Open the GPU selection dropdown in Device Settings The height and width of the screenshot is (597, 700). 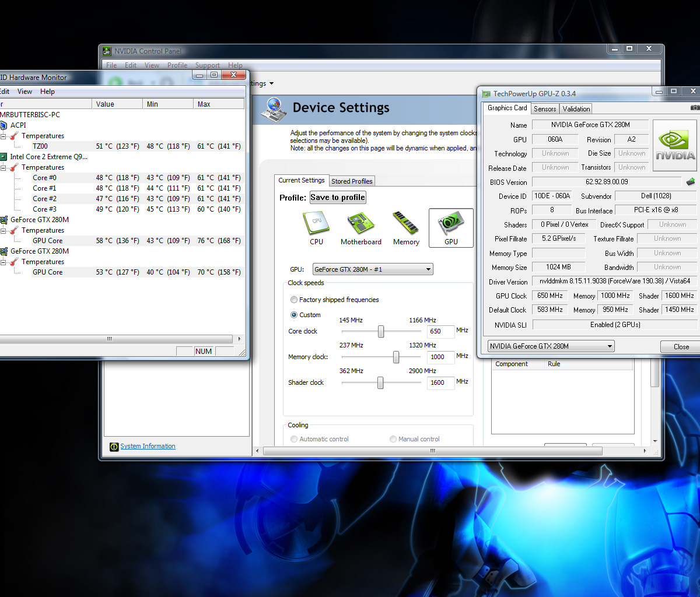(373, 269)
